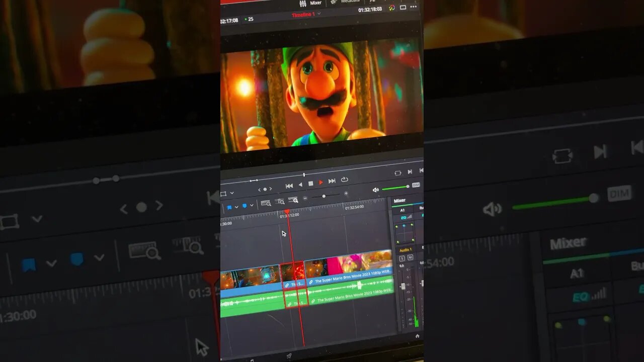This screenshot has width=644, height=362.
Task: Click the Detail Zoom icon
Action: coord(279,202)
